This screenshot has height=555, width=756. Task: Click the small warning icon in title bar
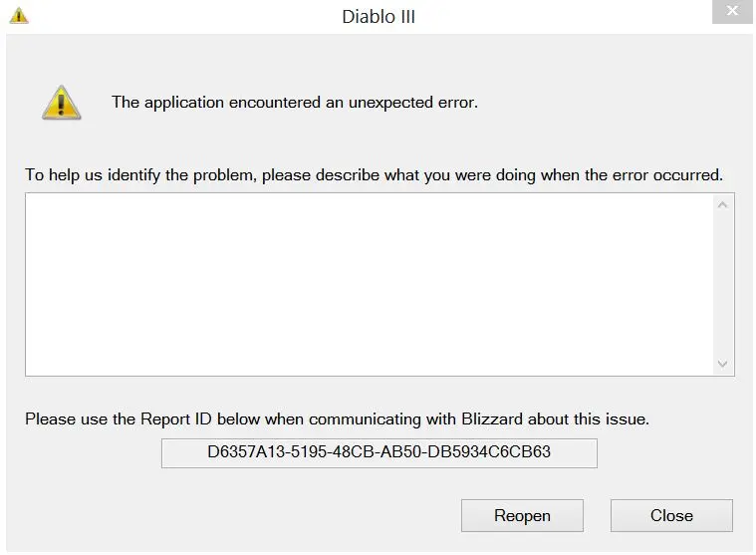[19, 16]
